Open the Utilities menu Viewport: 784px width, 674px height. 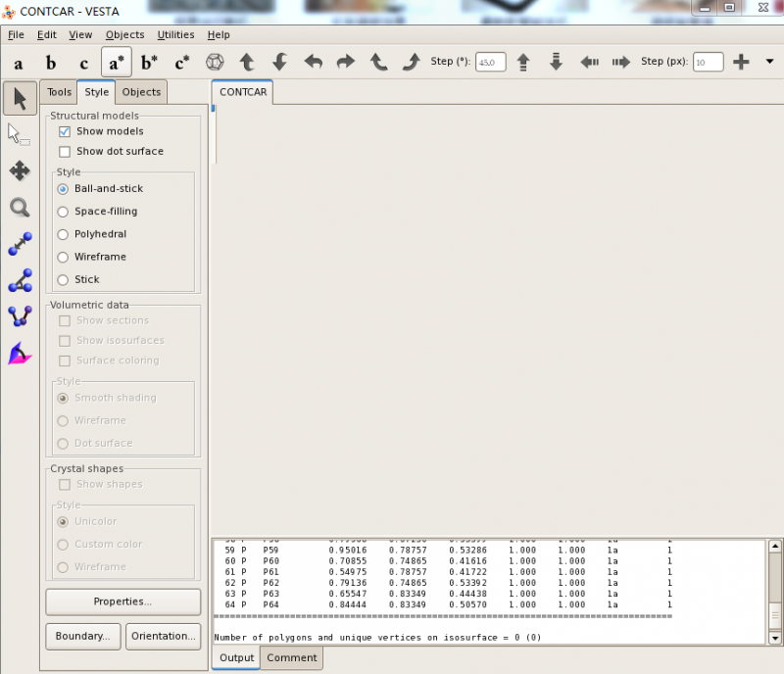pos(175,34)
